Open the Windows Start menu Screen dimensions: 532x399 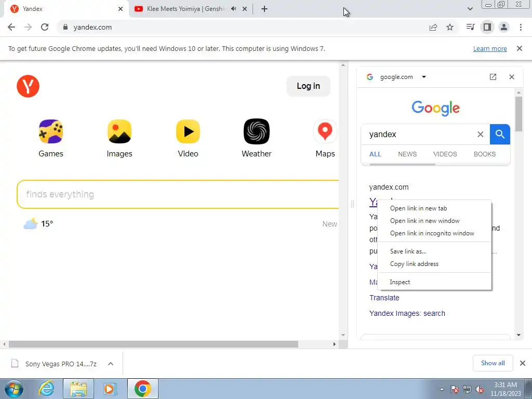14,389
